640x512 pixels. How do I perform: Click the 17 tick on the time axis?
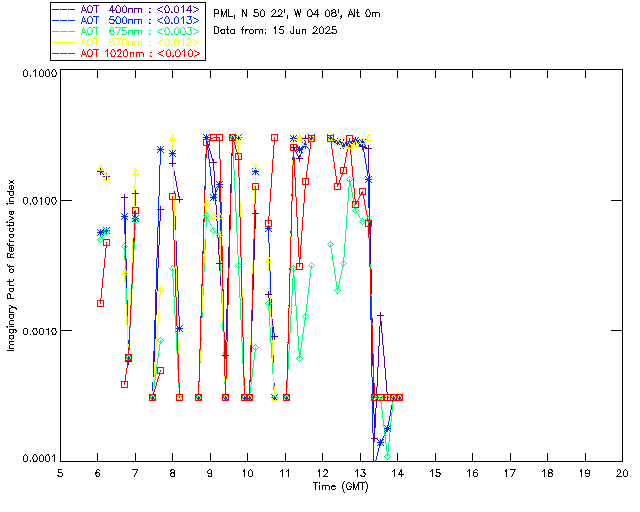[509, 473]
